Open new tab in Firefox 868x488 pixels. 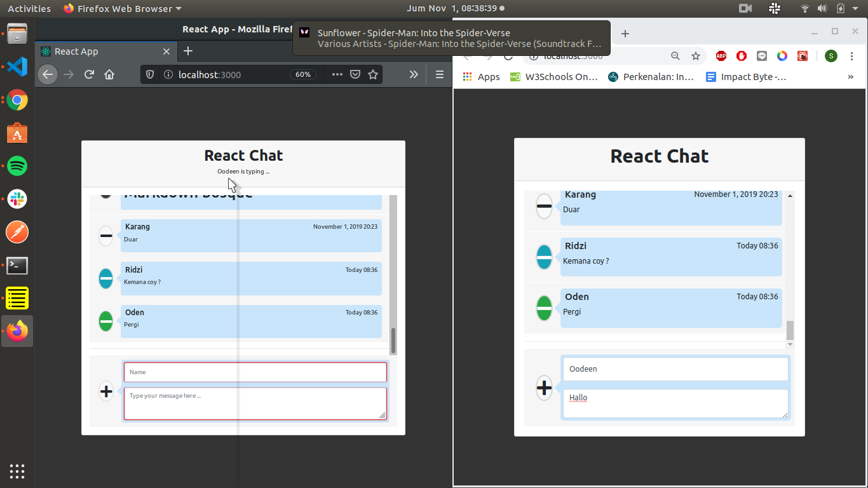pos(187,51)
